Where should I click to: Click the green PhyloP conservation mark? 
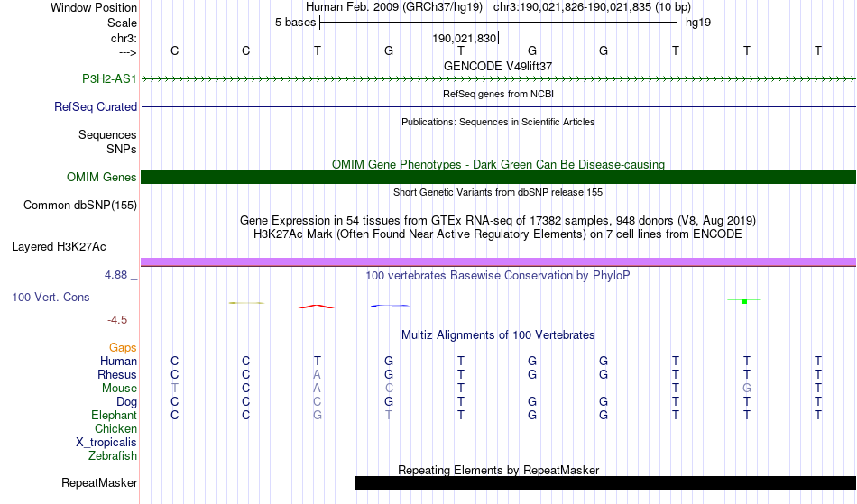tap(744, 301)
